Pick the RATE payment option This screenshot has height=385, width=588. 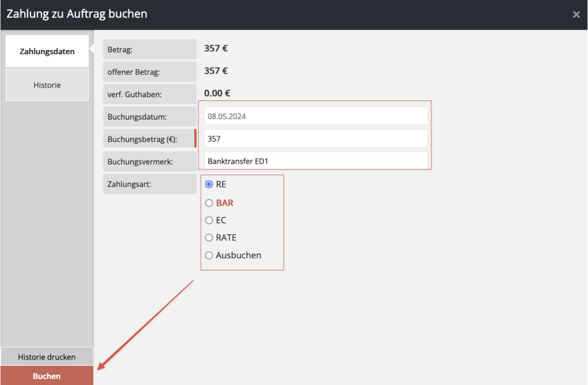coord(209,237)
